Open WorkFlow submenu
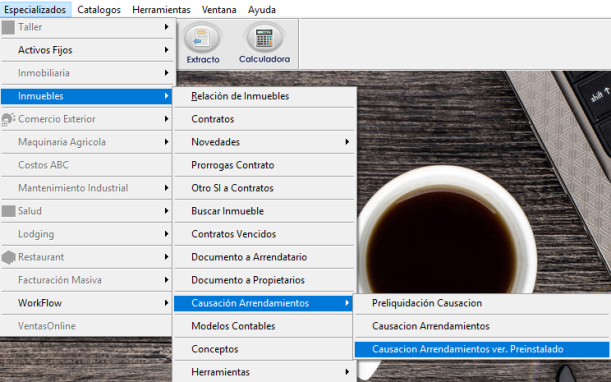The image size is (611, 382). 87,303
